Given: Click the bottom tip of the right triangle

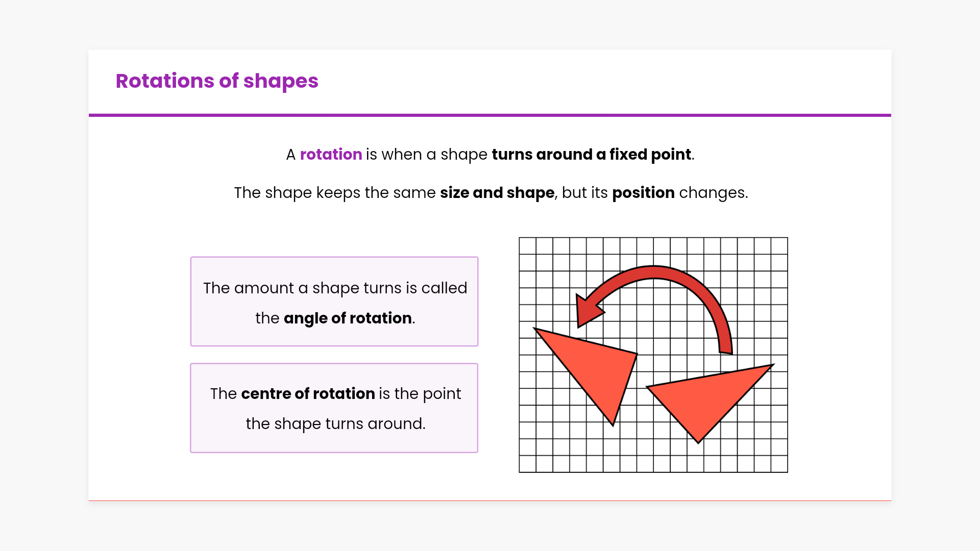Looking at the screenshot, I should tap(698, 441).
